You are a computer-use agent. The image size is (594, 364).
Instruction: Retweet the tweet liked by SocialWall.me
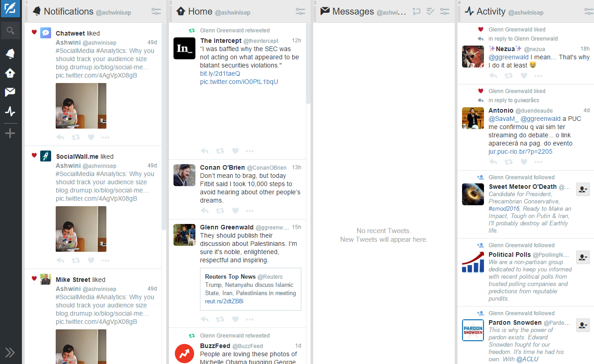(76, 260)
